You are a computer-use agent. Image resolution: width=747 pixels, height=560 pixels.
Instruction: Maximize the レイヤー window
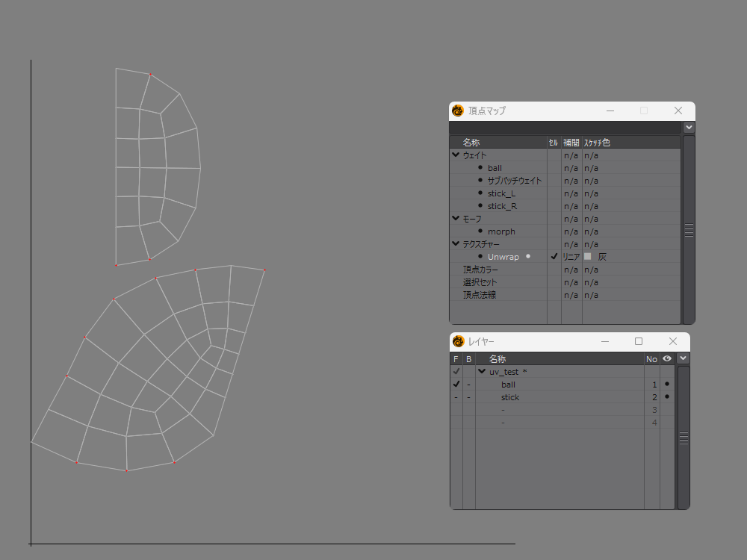point(639,341)
